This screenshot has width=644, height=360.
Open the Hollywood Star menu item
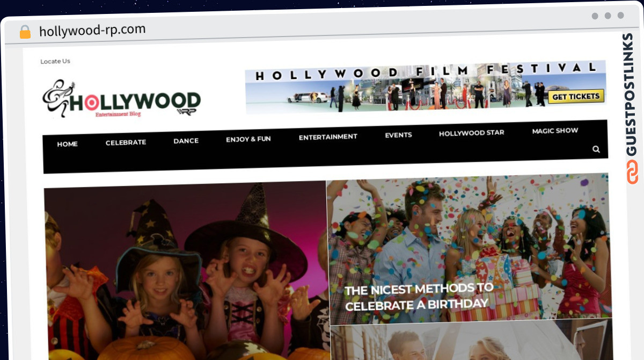tap(472, 133)
